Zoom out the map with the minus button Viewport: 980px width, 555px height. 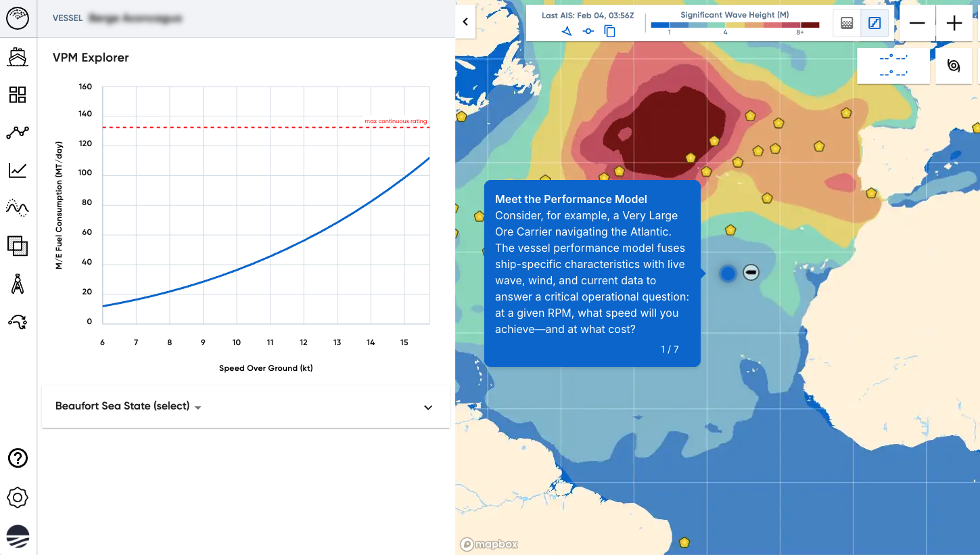(x=917, y=23)
